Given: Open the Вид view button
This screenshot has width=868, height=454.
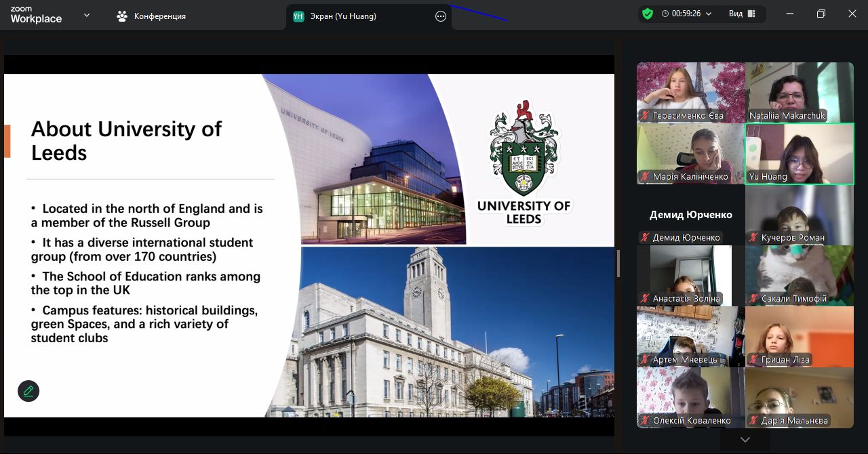Looking at the screenshot, I should click(x=743, y=14).
